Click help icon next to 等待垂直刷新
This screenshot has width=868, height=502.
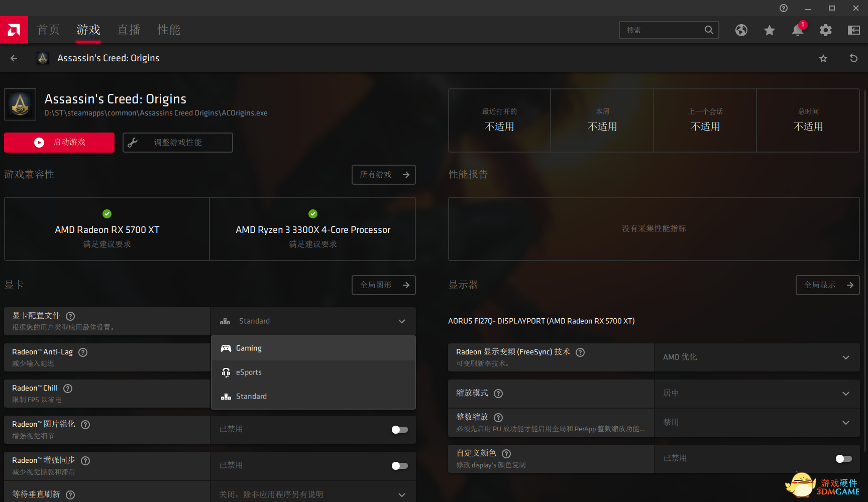70,495
